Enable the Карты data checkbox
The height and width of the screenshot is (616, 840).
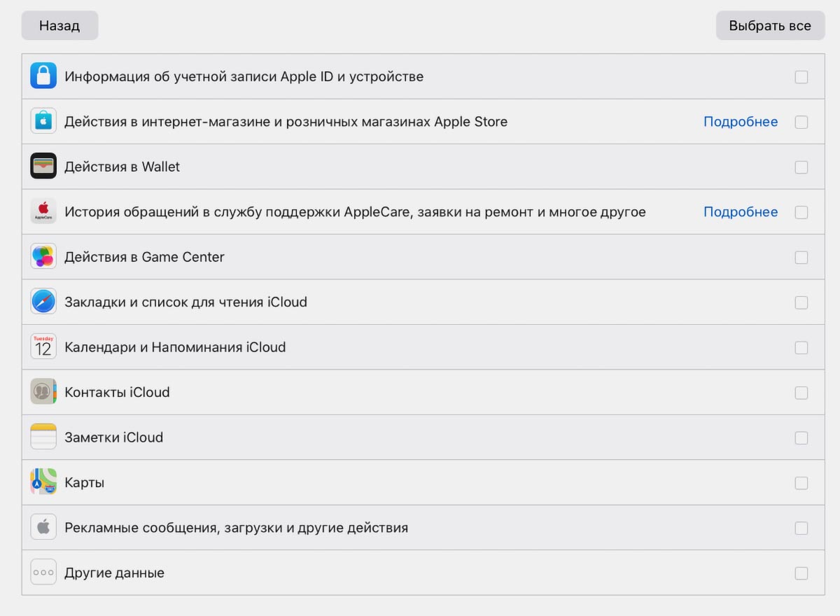801,483
